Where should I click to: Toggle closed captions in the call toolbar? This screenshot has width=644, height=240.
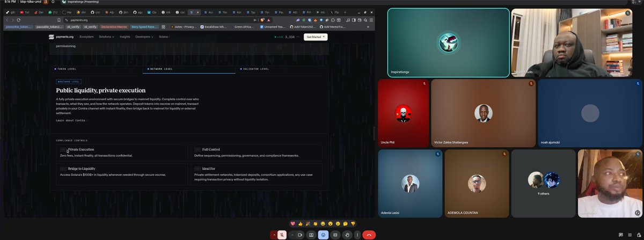pyautogui.click(x=335, y=235)
